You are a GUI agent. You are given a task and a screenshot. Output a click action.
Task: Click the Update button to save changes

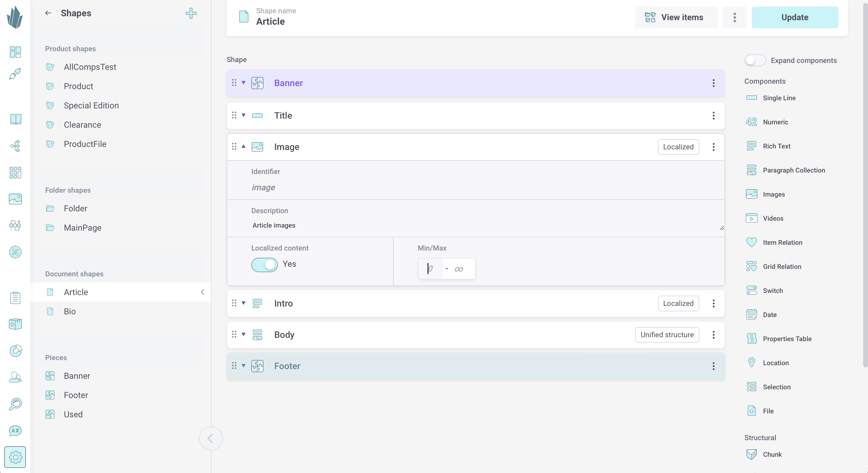(795, 17)
